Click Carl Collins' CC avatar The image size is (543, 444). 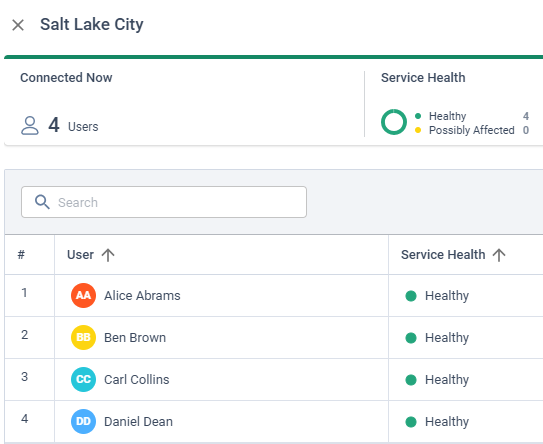(83, 379)
